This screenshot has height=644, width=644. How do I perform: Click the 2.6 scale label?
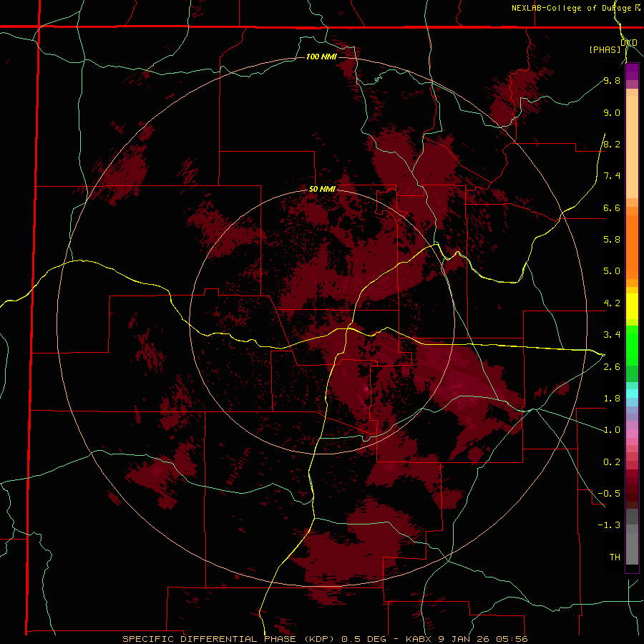coord(612,367)
